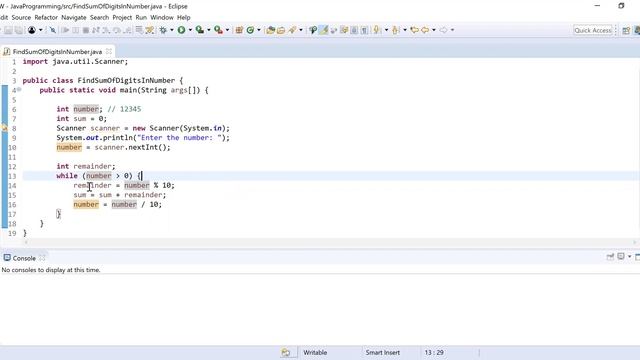The height and width of the screenshot is (360, 640).
Task: Open the Debug button dropdown arrow
Action: [172, 30]
